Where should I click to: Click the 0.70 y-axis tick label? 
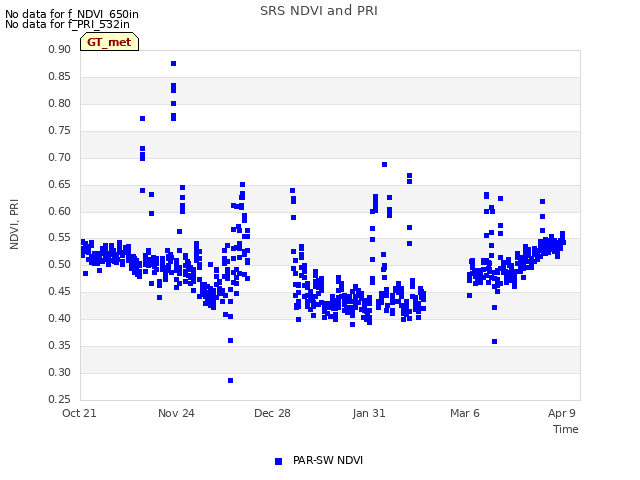tap(59, 157)
